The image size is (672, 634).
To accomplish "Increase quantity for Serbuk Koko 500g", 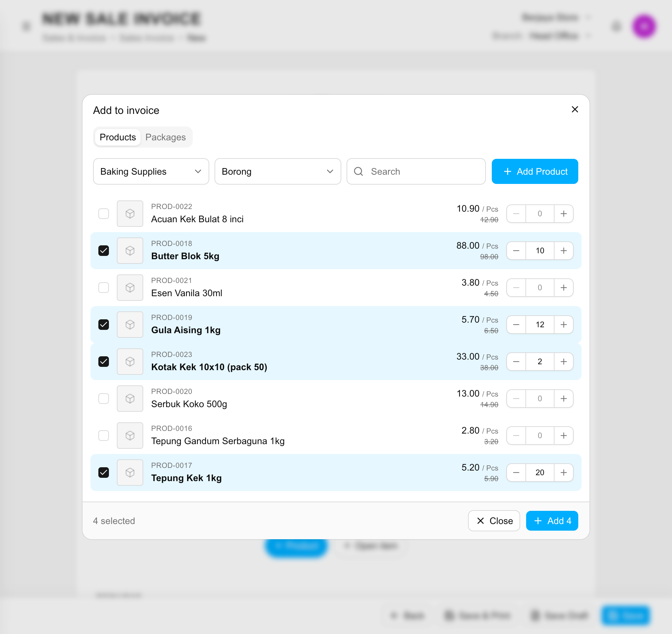I will click(563, 399).
